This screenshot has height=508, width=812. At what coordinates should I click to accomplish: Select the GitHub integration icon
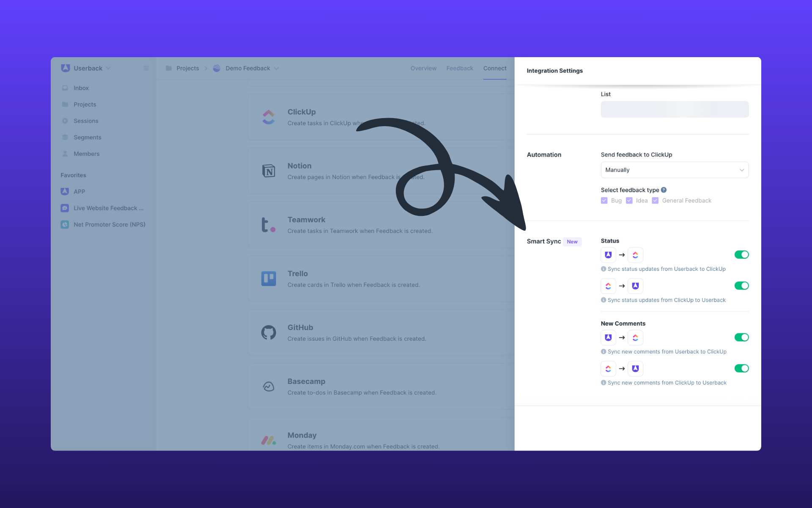(268, 332)
